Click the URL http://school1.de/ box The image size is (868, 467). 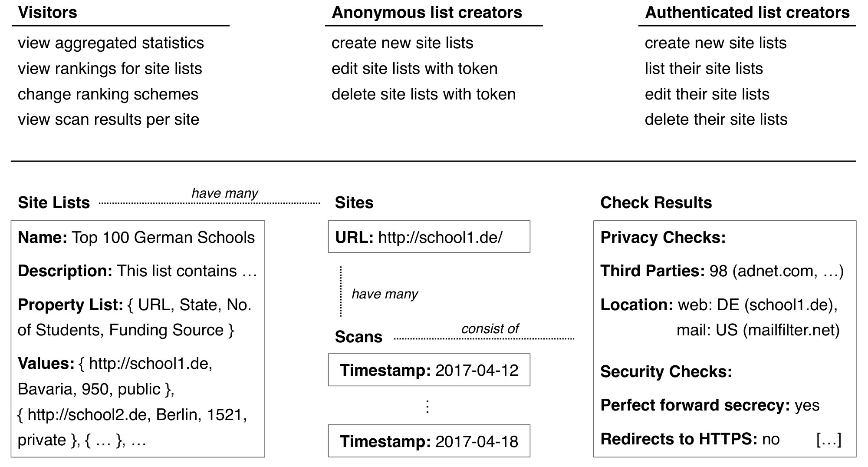coord(429,237)
